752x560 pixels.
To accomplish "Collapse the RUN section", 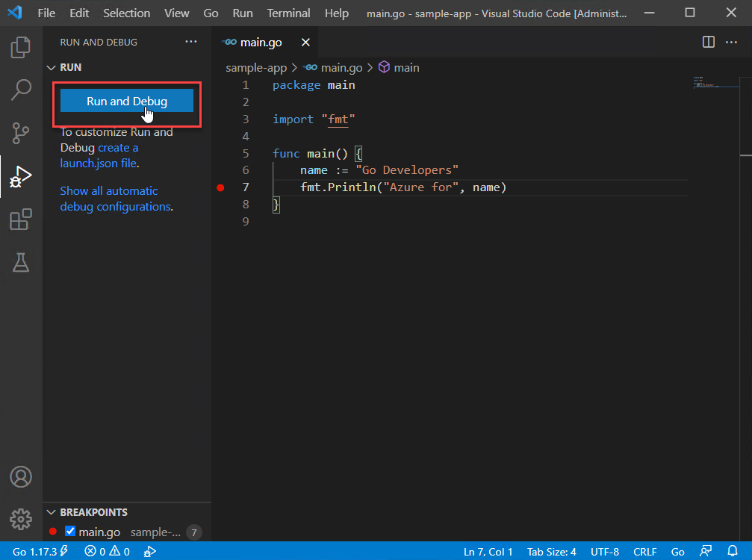I will pyautogui.click(x=52, y=67).
